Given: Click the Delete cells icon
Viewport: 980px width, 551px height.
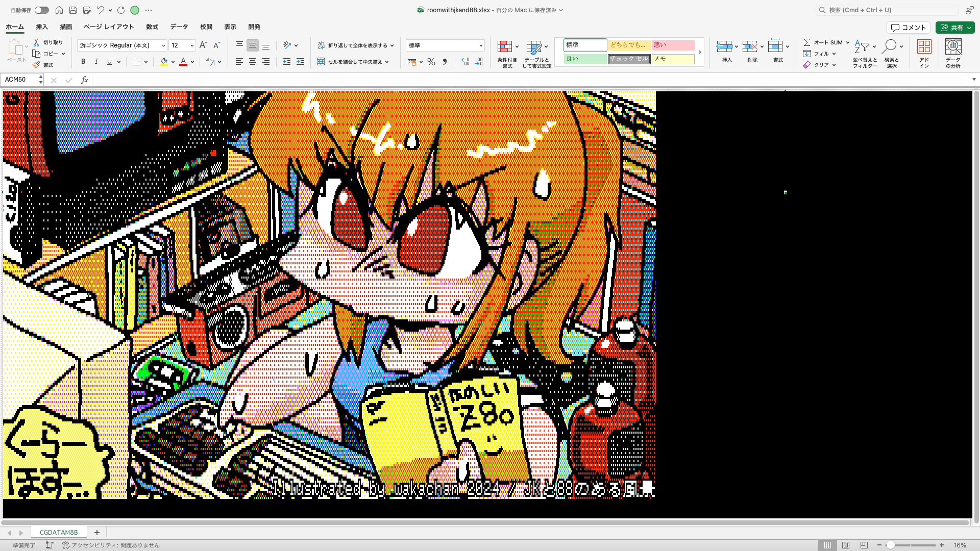Looking at the screenshot, I should point(750,46).
